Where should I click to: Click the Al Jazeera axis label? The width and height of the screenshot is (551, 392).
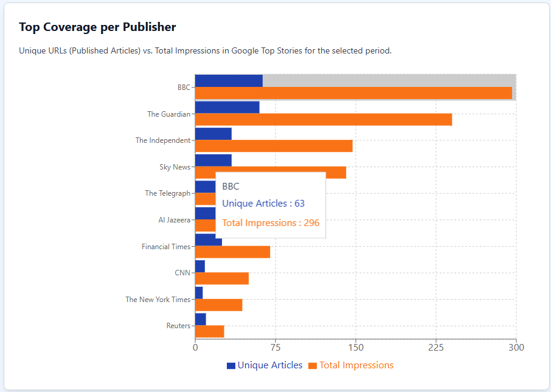point(175,220)
